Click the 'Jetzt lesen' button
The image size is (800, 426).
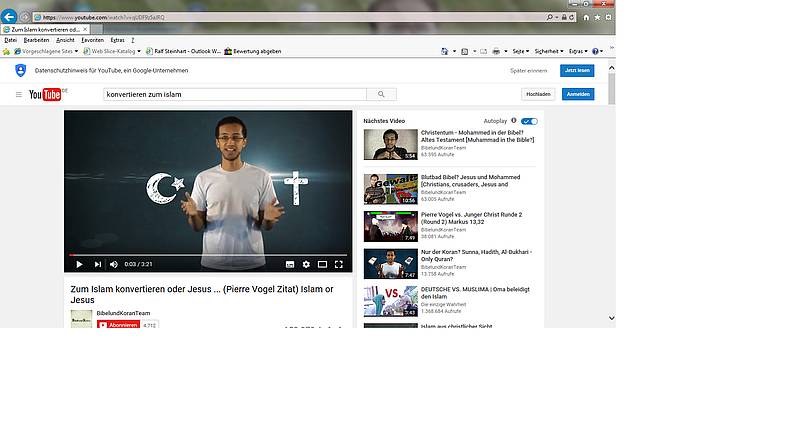(x=577, y=70)
